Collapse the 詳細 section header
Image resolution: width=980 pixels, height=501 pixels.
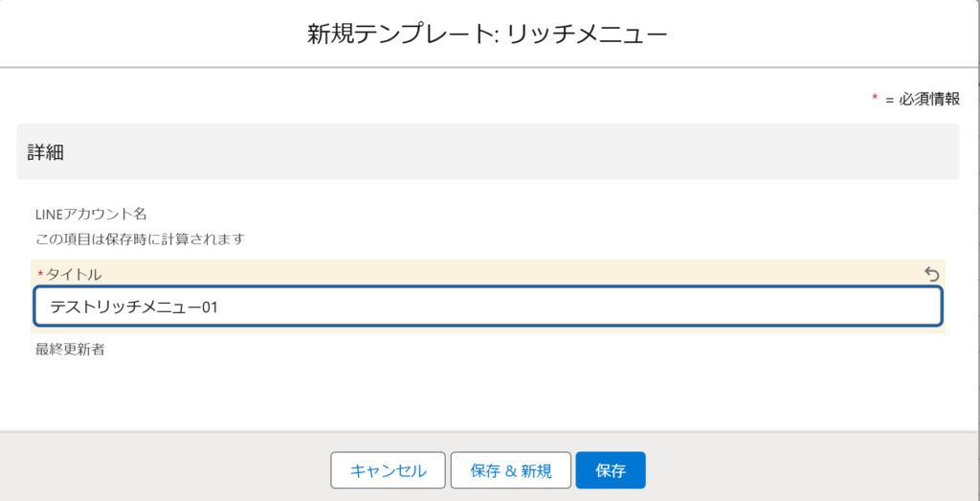click(x=488, y=152)
